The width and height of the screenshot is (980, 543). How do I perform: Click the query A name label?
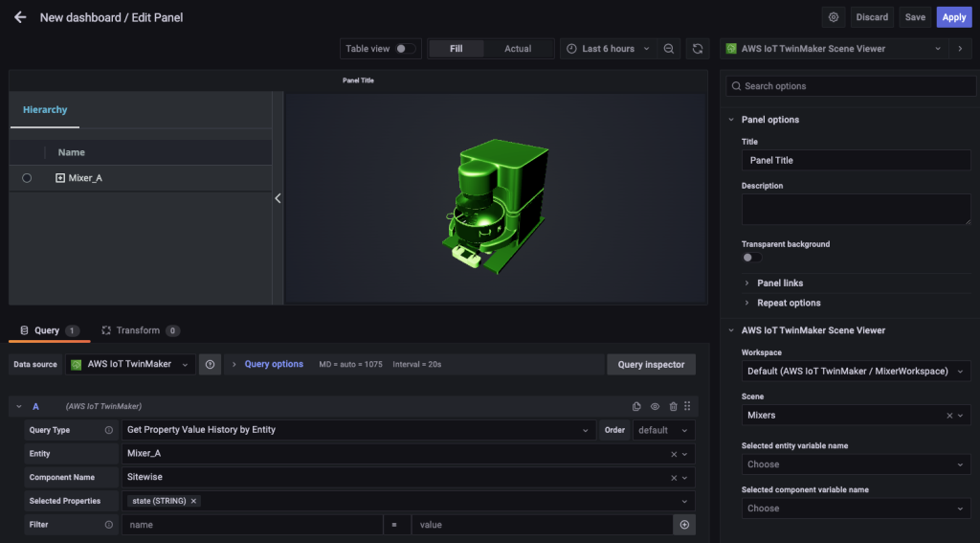click(35, 407)
